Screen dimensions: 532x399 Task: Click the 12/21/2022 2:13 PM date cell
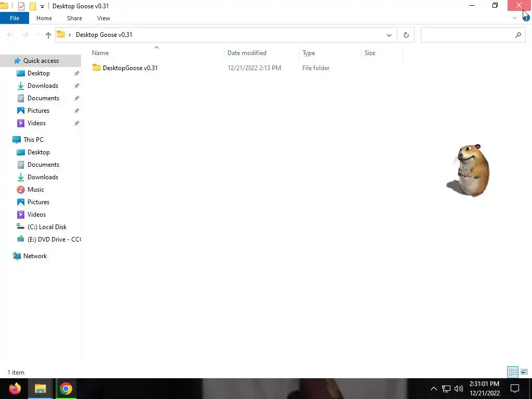click(x=254, y=68)
